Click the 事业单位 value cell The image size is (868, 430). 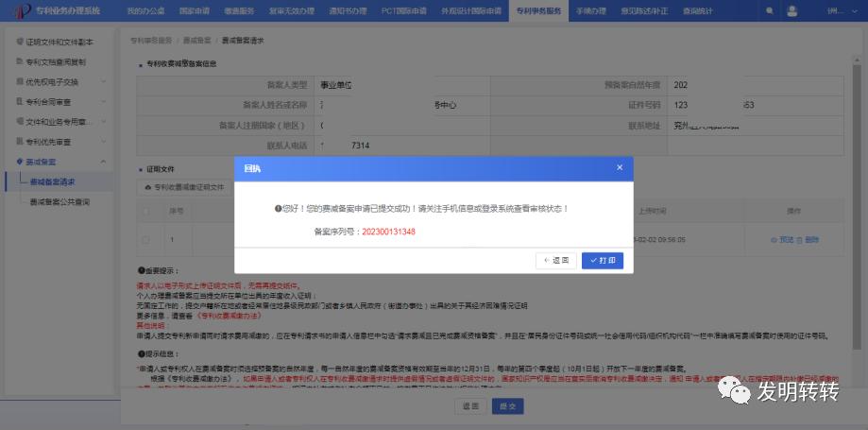point(401,85)
